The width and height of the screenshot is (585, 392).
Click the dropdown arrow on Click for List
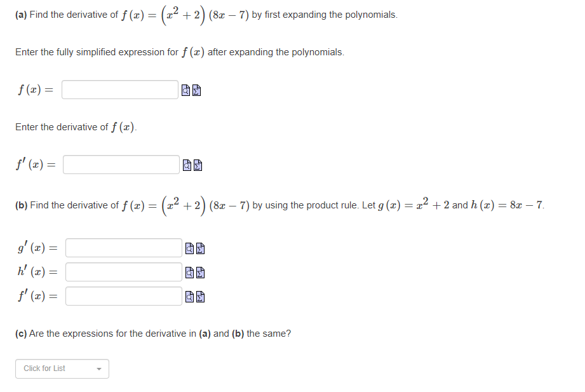click(98, 368)
